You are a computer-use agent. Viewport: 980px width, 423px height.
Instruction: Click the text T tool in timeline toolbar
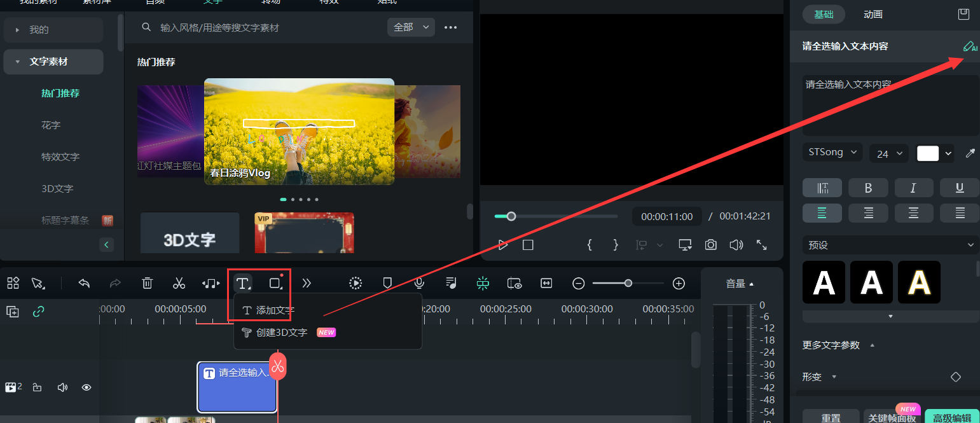(243, 283)
